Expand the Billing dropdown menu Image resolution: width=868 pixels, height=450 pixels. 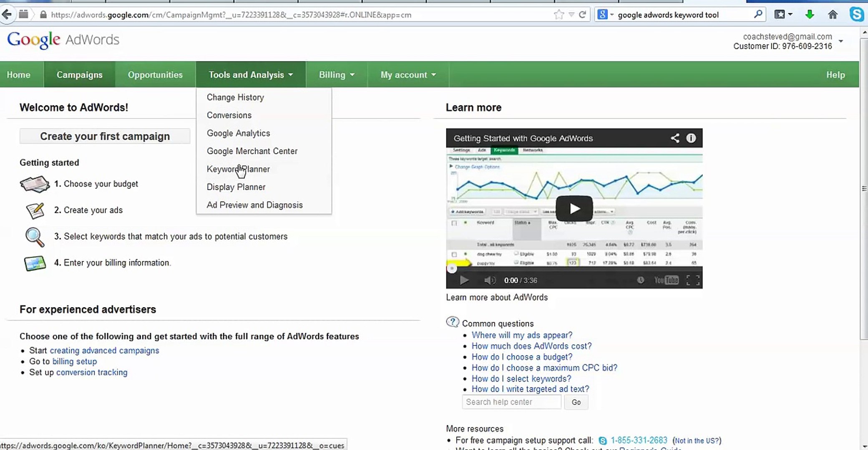tap(336, 75)
